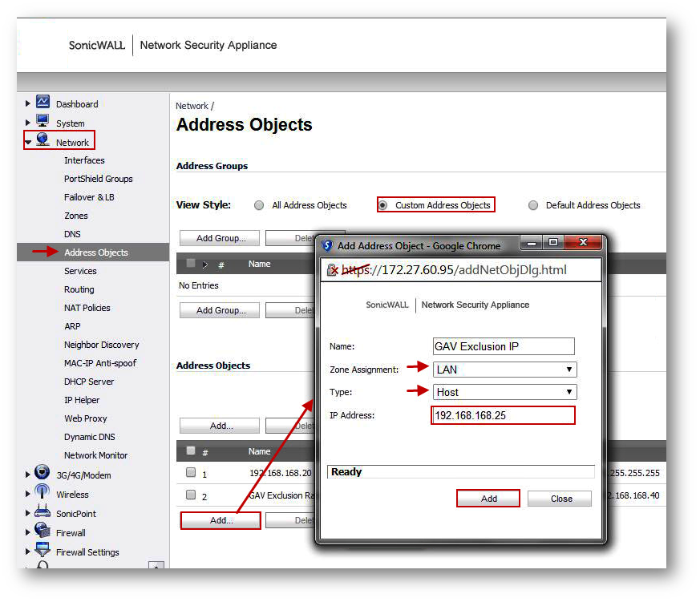This screenshot has height=602, width=700.
Task: Open the Interfaces page
Action: tap(84, 160)
